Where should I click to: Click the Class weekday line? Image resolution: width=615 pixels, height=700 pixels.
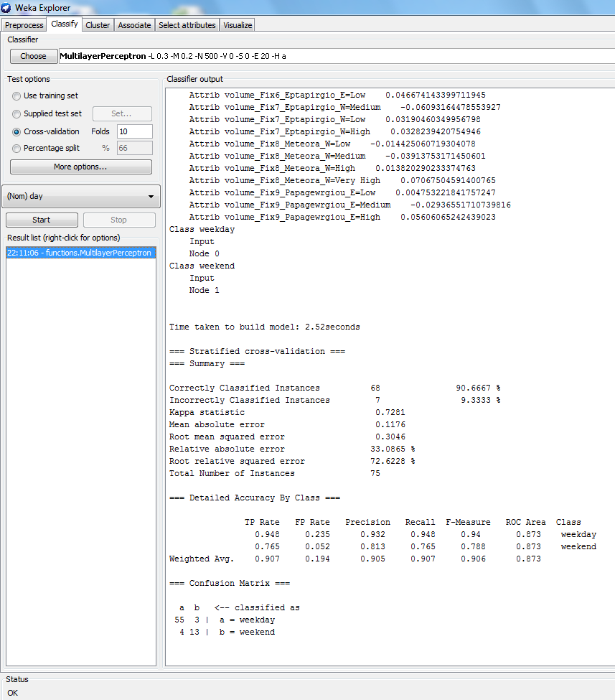tap(202, 230)
